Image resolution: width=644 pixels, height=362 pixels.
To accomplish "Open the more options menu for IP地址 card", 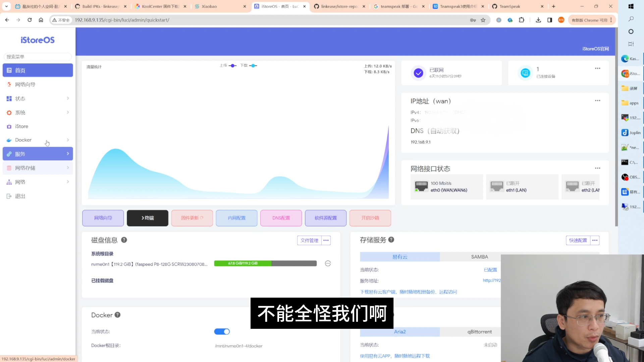I will [597, 101].
